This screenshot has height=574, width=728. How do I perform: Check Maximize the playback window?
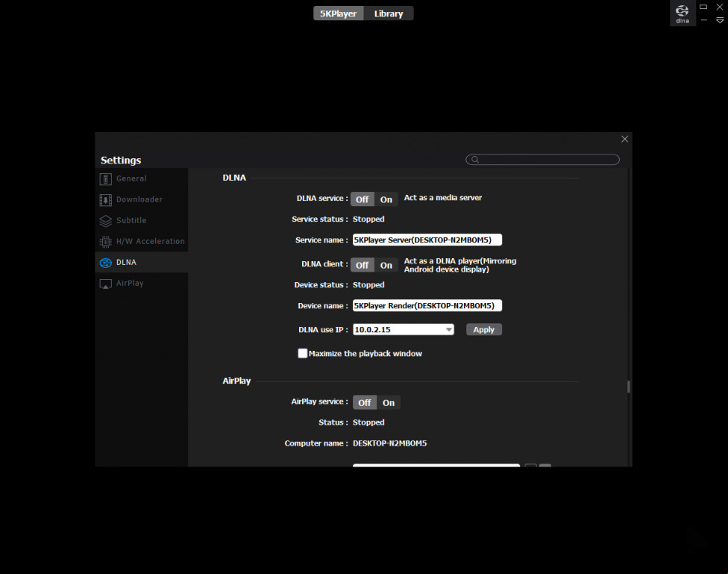302,353
